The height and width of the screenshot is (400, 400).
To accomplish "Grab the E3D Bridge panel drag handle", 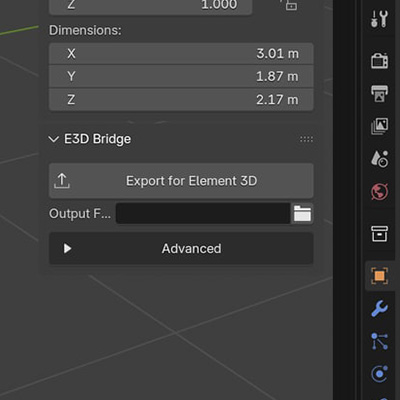I will pos(306,139).
